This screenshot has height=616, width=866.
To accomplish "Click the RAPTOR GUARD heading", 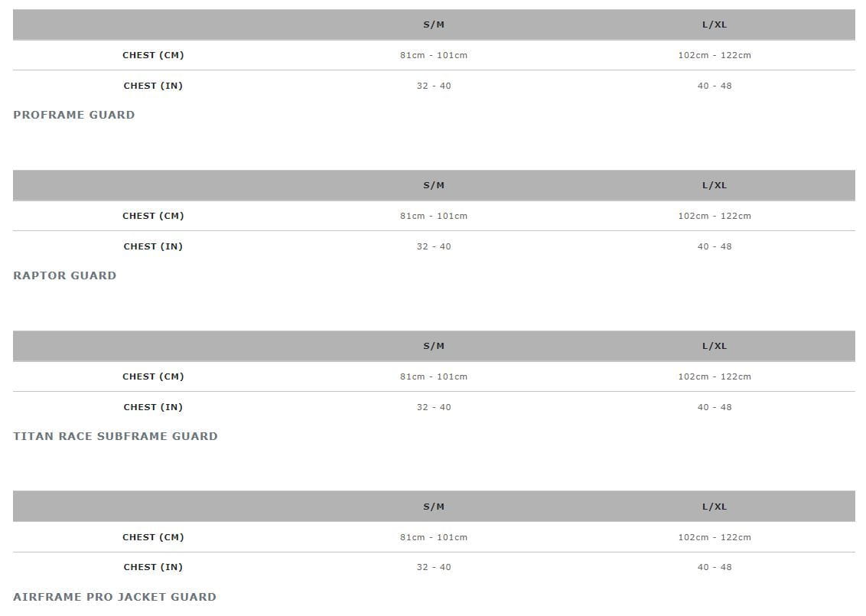I will pos(65,275).
